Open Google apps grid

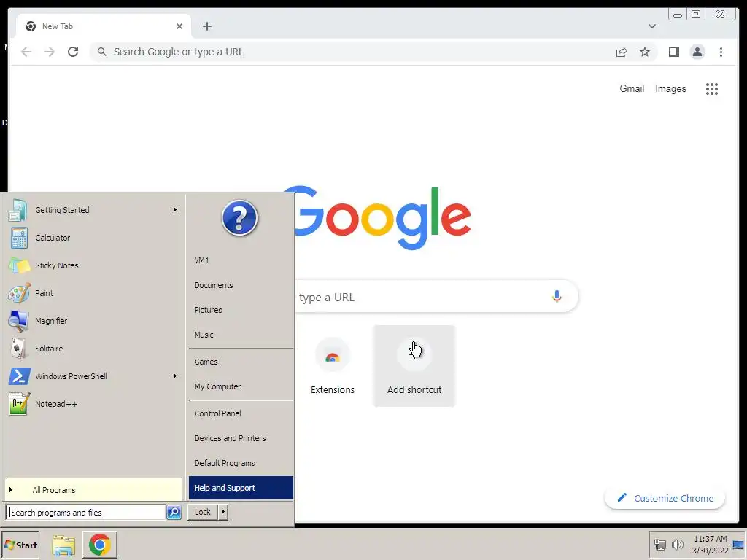point(712,88)
